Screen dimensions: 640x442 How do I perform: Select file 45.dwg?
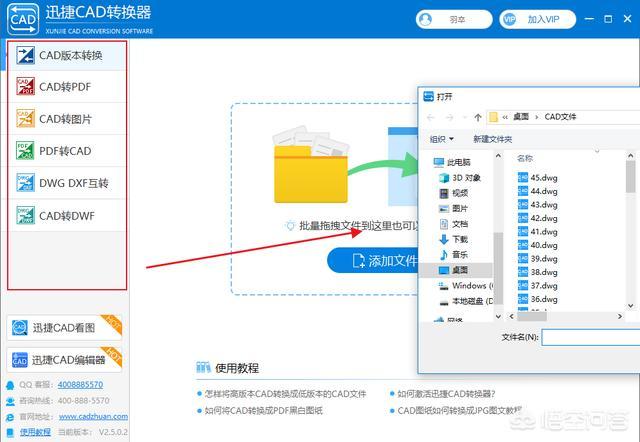click(x=538, y=178)
